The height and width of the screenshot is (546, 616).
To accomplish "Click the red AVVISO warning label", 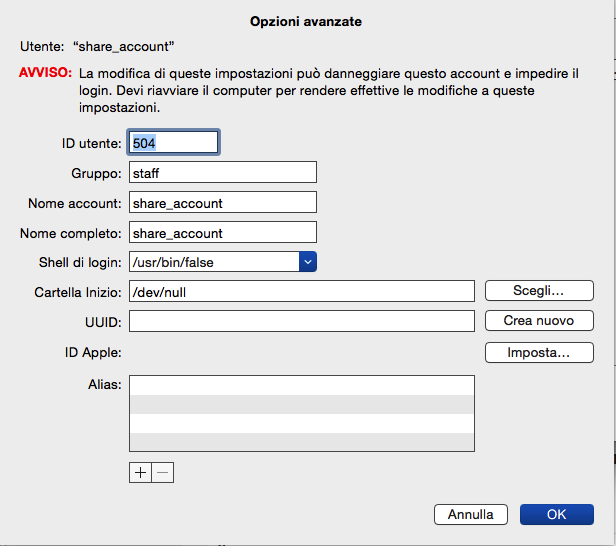I will tap(46, 73).
